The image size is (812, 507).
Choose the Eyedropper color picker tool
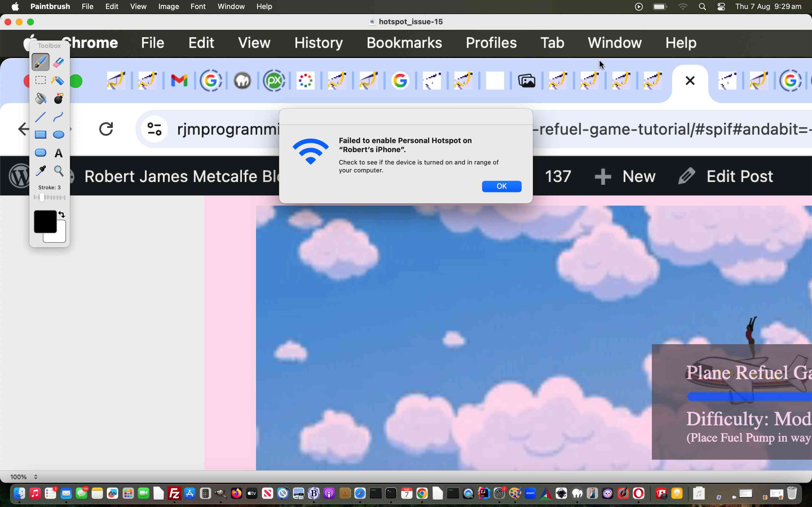pos(41,171)
